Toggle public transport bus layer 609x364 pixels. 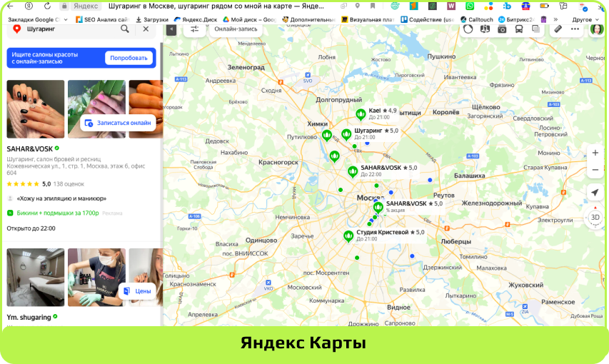519,29
